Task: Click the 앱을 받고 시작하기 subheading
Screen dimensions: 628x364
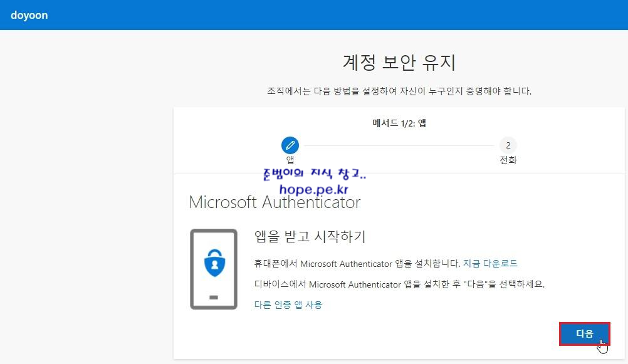Action: coord(310,236)
